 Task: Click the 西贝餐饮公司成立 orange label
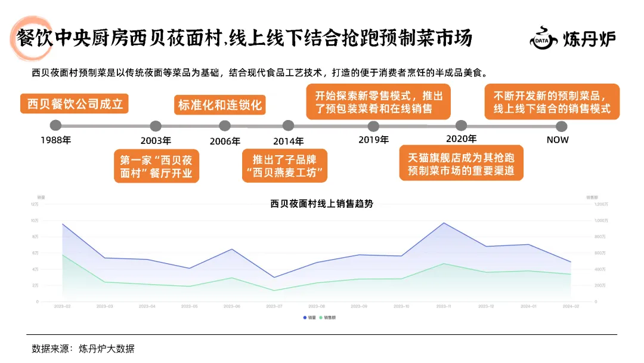(x=75, y=104)
